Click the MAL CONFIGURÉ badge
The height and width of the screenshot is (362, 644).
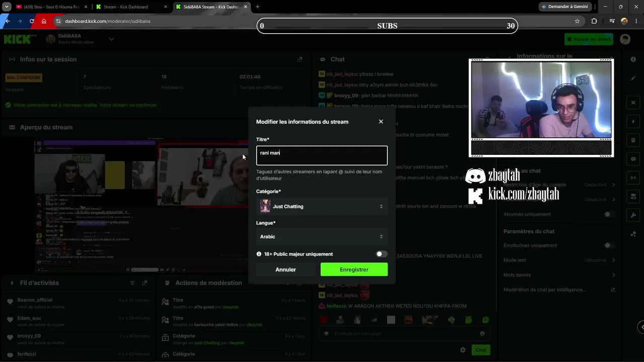[x=24, y=77]
